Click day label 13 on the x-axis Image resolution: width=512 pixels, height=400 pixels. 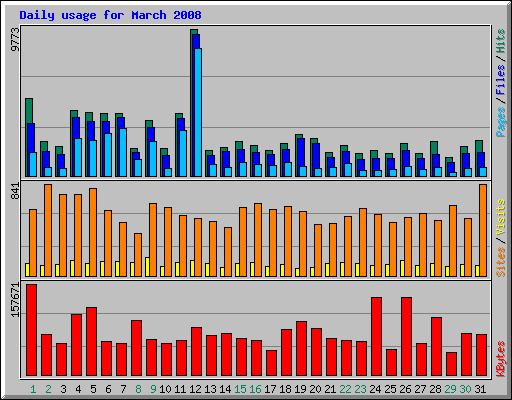(x=210, y=389)
